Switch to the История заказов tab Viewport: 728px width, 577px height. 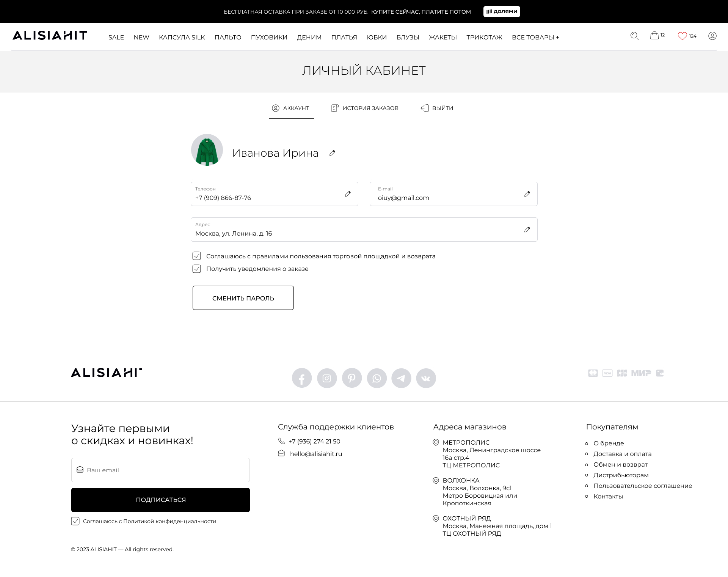click(x=365, y=108)
